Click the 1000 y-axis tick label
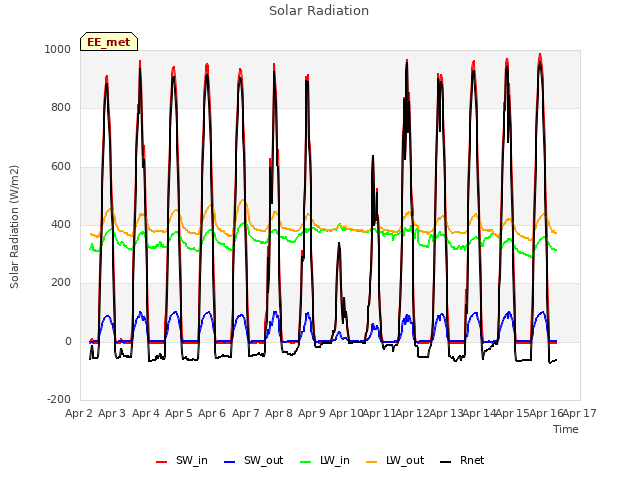The width and height of the screenshot is (640, 480). point(58,49)
